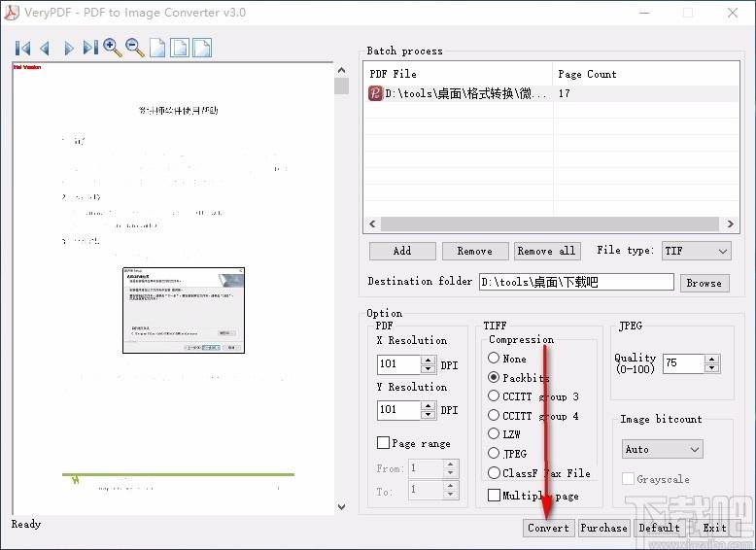Click the second page-view icon in toolbar
The height and width of the screenshot is (550, 756).
click(x=180, y=48)
